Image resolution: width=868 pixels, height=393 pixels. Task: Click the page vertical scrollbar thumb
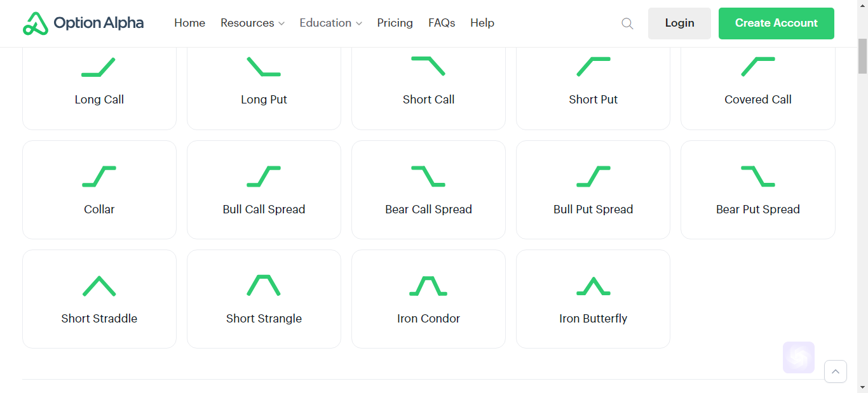[862, 57]
